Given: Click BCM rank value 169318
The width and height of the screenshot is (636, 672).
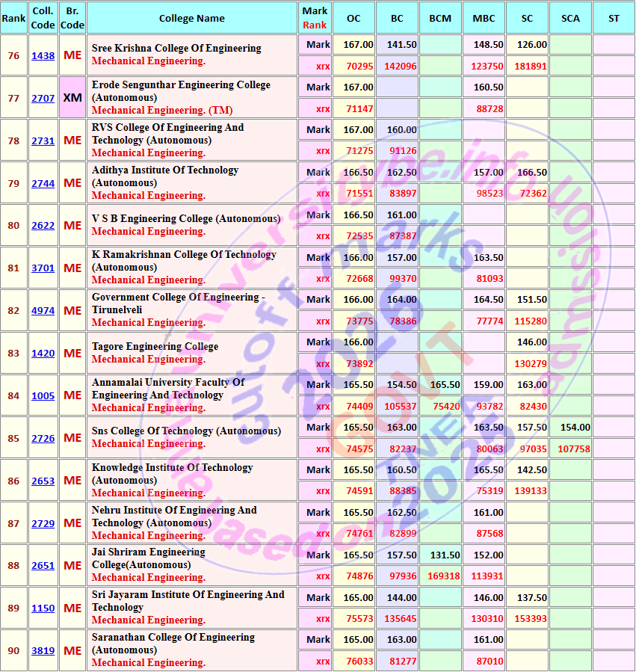Looking at the screenshot, I should (444, 576).
